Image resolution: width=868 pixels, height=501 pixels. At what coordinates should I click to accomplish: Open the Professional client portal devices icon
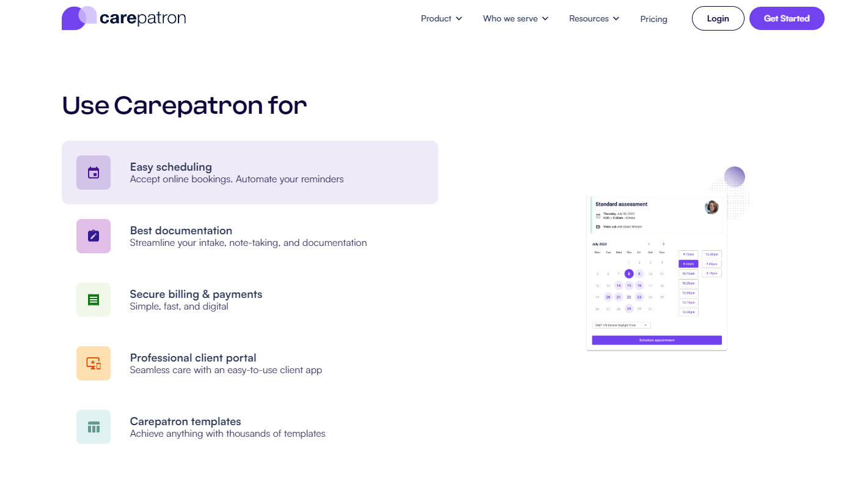[93, 363]
